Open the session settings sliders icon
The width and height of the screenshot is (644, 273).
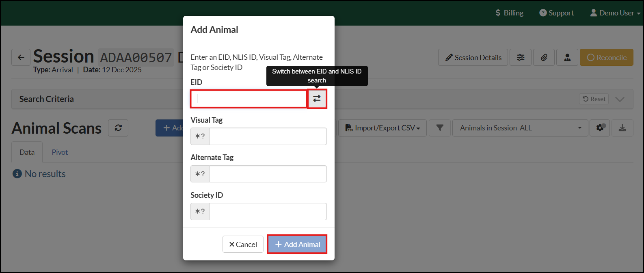[521, 57]
